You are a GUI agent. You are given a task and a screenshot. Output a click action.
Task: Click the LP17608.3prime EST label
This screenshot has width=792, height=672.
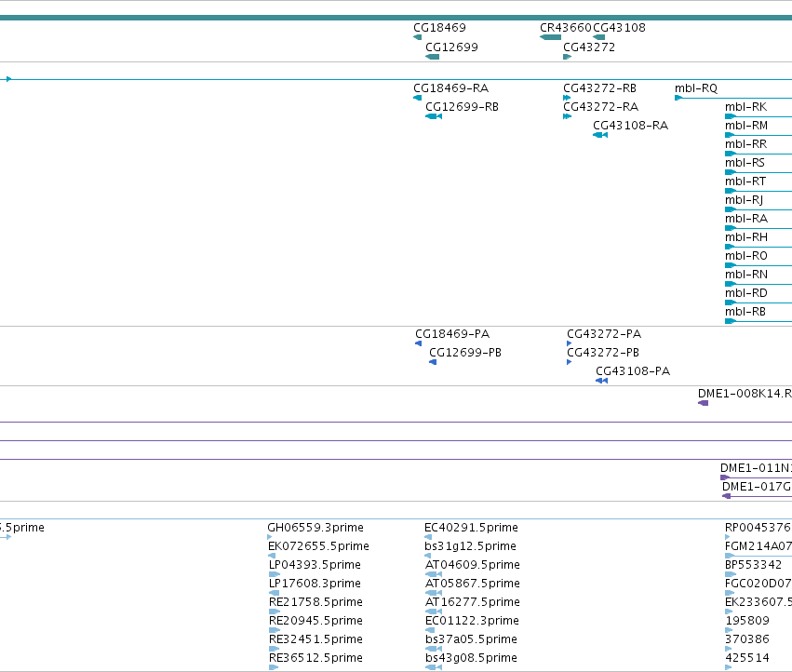click(315, 584)
